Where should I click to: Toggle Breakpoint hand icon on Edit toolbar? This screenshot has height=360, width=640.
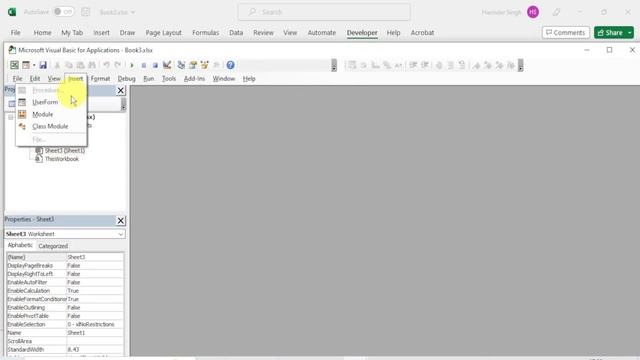pyautogui.click(x=439, y=65)
